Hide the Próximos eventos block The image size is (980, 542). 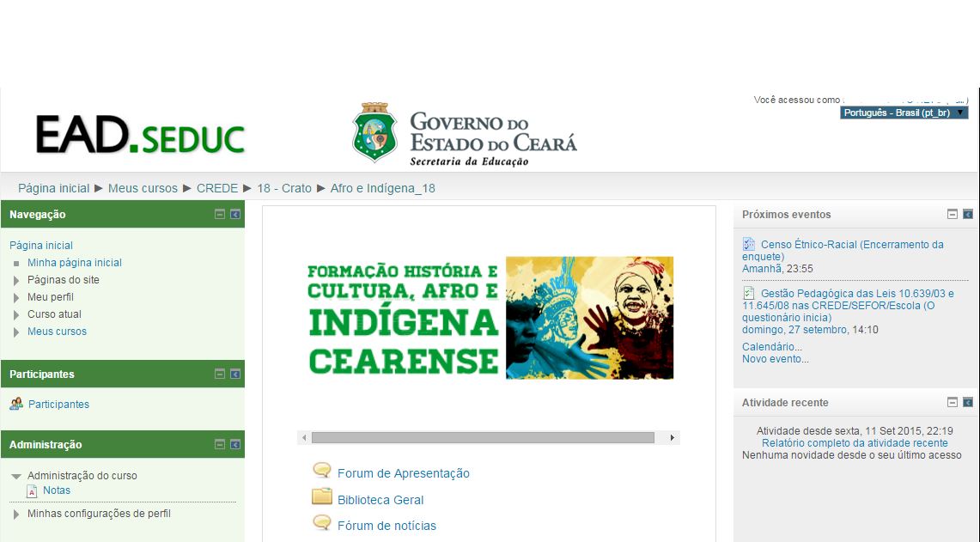(952, 214)
